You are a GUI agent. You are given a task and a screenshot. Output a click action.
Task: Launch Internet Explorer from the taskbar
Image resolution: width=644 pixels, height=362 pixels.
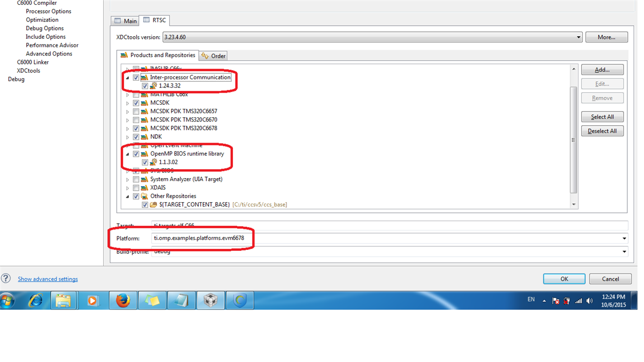pyautogui.click(x=35, y=301)
